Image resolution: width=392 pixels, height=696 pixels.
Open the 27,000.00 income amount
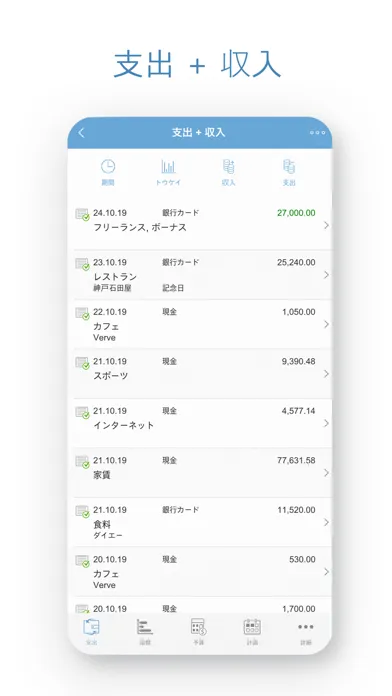[296, 213]
